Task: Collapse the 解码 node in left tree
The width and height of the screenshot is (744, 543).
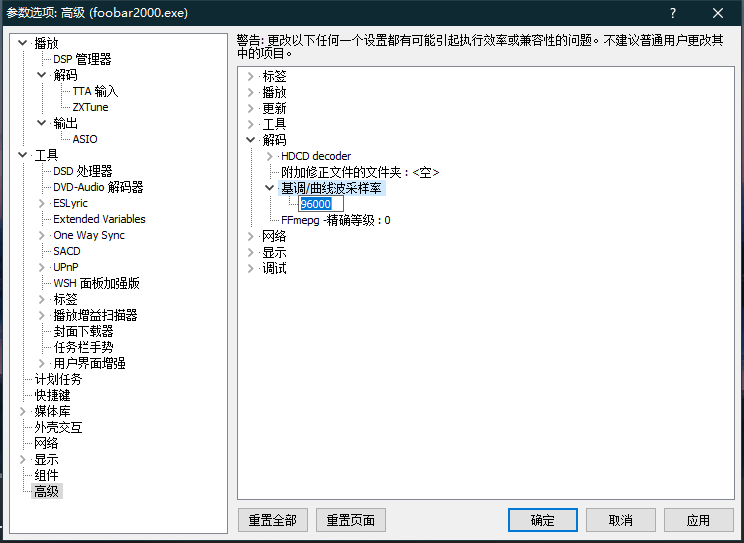Action: pyautogui.click(x=42, y=75)
